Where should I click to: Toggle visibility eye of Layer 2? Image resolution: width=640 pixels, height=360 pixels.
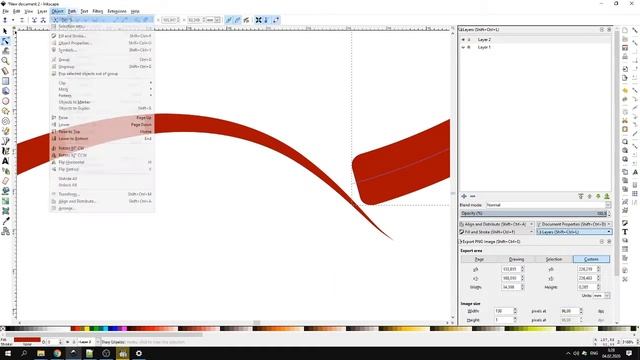(463, 40)
